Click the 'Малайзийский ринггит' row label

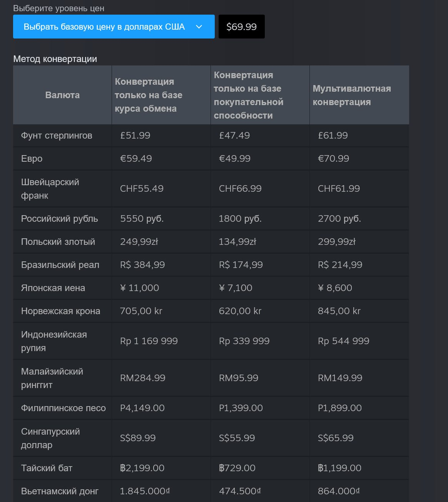click(52, 378)
